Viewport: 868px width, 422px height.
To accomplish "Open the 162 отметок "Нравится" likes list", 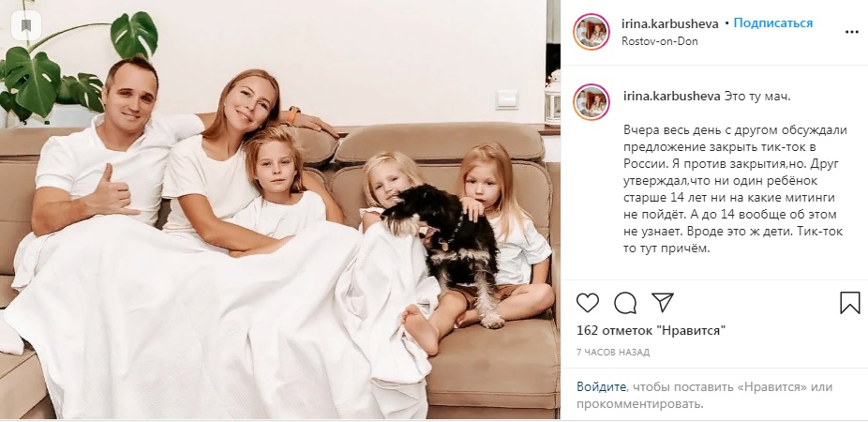I will (651, 331).
